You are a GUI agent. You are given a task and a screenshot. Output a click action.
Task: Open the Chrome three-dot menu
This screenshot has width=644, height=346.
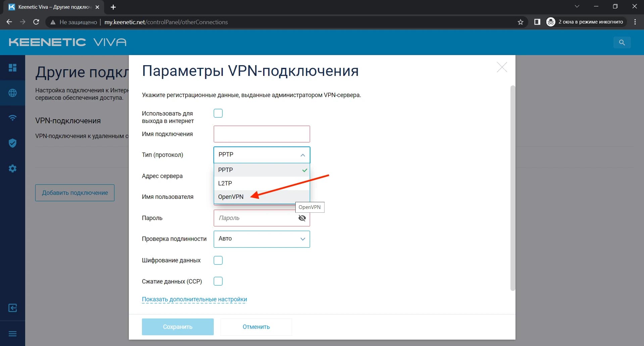click(634, 22)
